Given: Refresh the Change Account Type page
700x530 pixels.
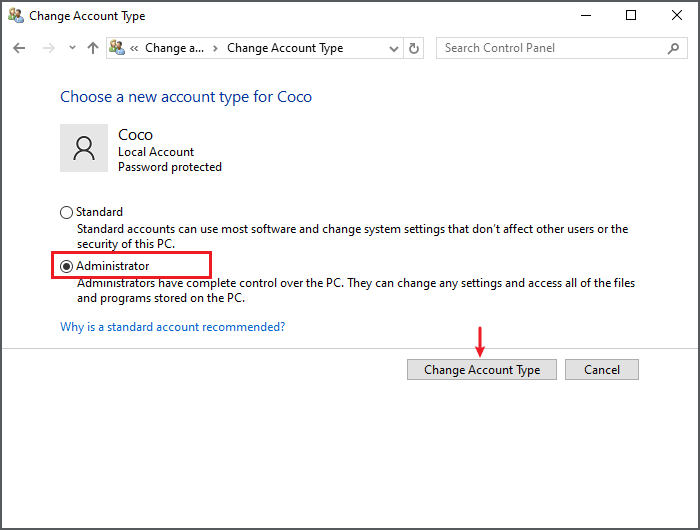Looking at the screenshot, I should coord(414,48).
